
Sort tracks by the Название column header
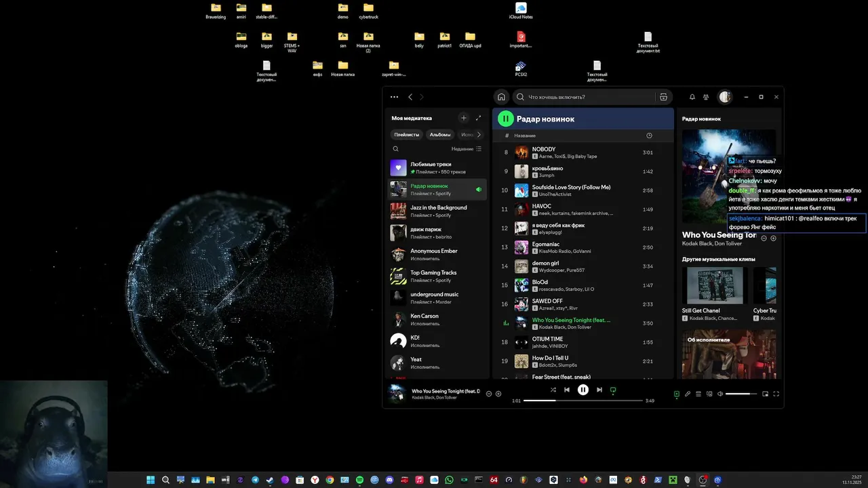tap(525, 136)
